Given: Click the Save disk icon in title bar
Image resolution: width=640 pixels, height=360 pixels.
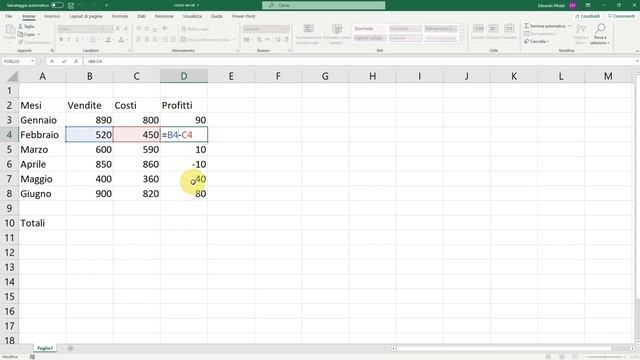Looking at the screenshot, I should (x=71, y=5).
